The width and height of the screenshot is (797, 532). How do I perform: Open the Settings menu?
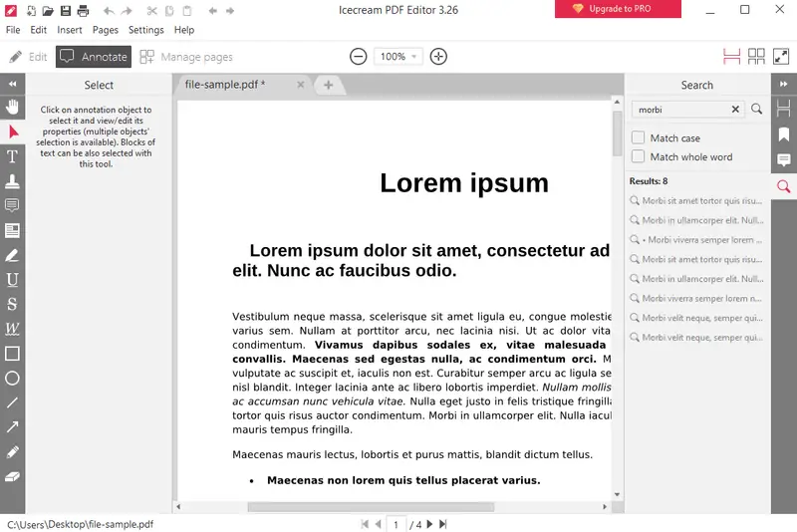(x=146, y=30)
